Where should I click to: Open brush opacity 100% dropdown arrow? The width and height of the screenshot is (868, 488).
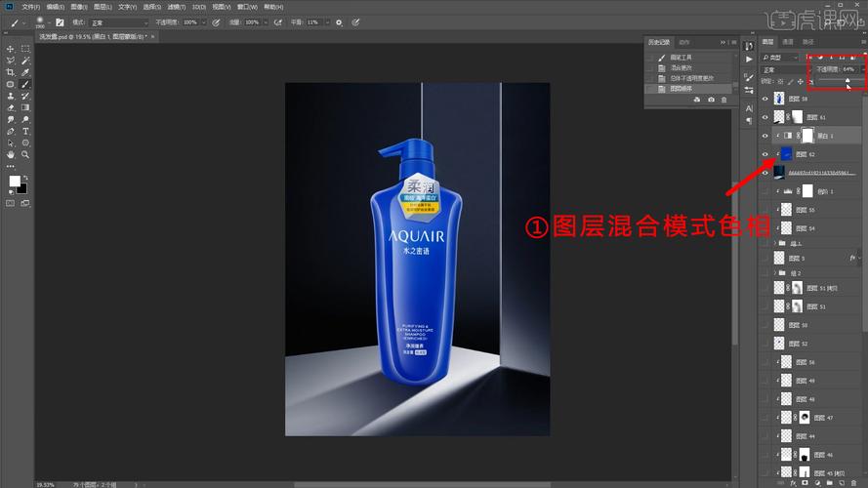(204, 22)
